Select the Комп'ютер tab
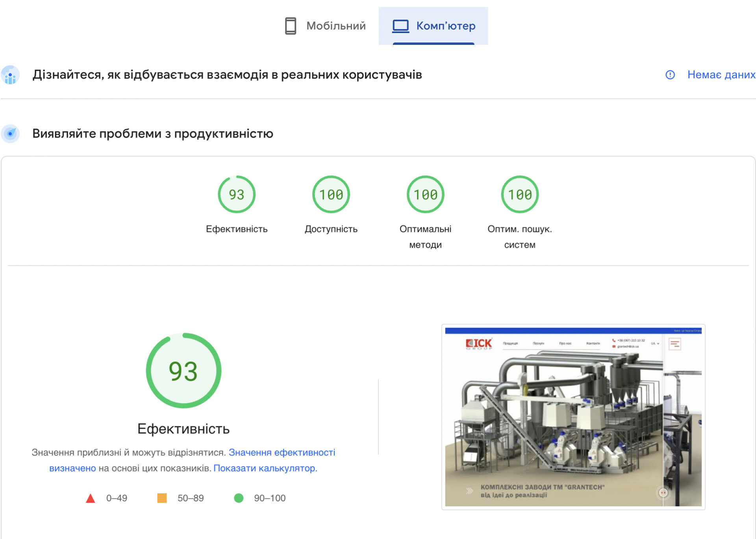Viewport: 756px width, 539px height. point(434,26)
